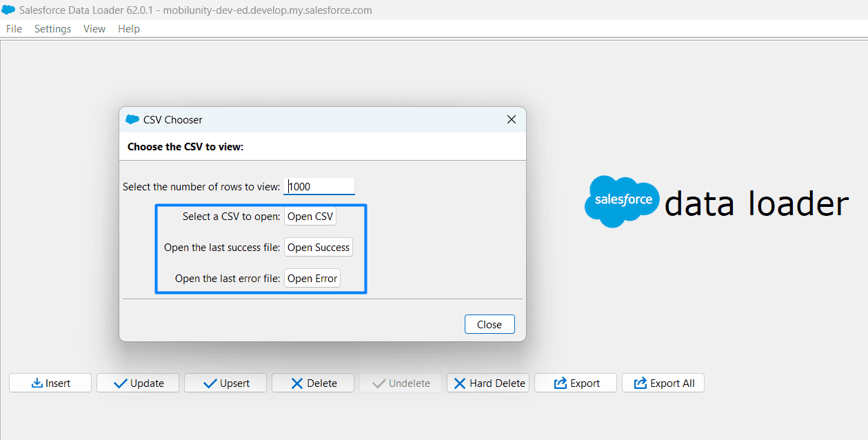Click the 'Open the last success file:' label
Viewport: 868px width, 440px height.
coord(222,248)
